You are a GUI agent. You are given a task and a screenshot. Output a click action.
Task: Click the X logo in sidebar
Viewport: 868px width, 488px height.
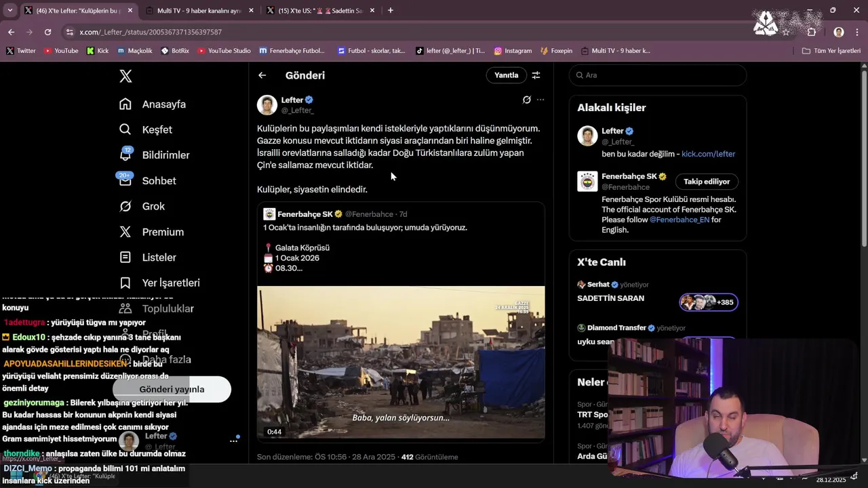tap(125, 76)
